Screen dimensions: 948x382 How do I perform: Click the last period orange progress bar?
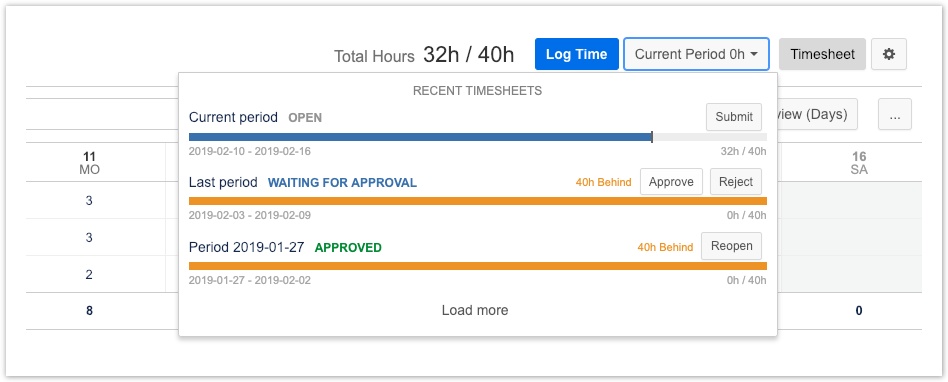[478, 201]
